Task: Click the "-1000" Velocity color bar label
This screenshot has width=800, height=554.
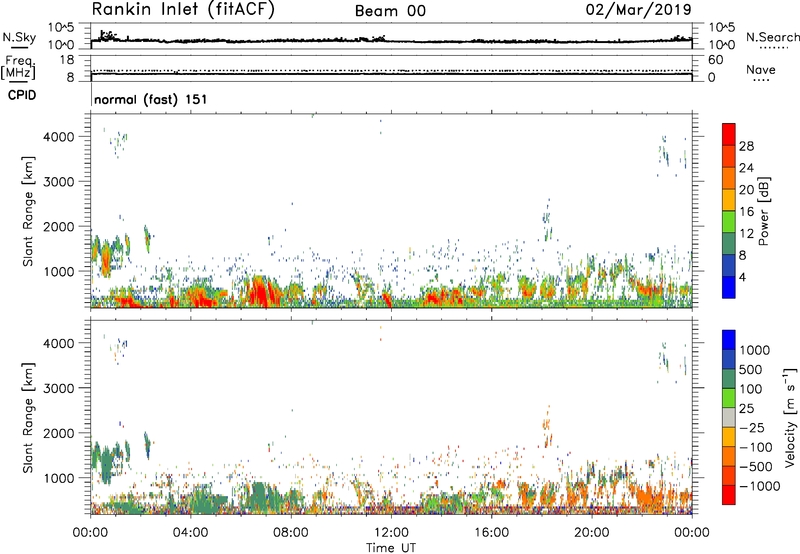Action: pyautogui.click(x=760, y=486)
